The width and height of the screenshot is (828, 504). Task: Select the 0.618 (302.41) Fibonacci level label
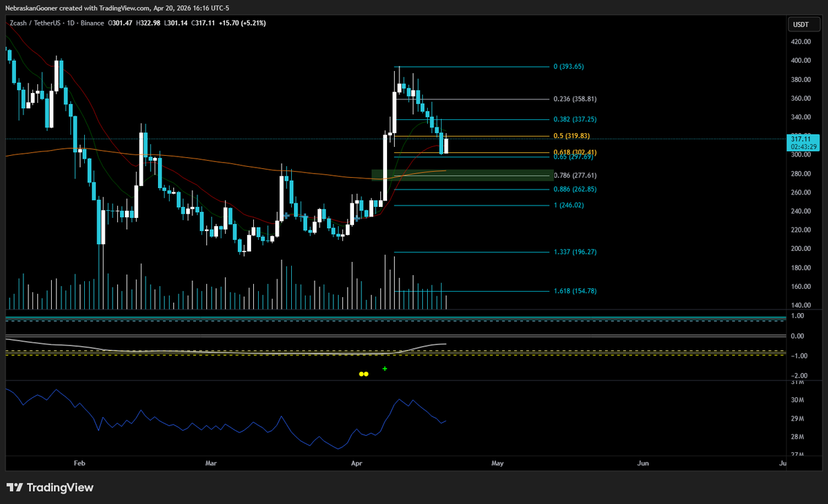(575, 152)
